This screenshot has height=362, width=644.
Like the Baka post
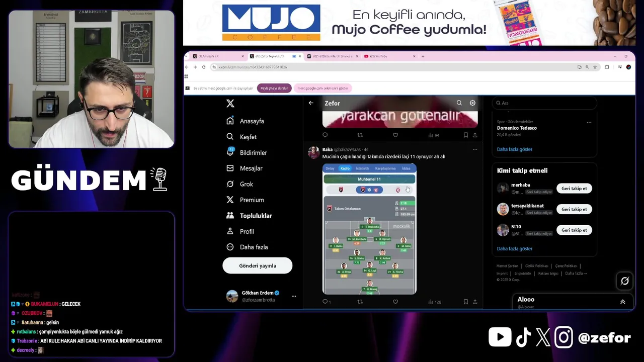395,302
